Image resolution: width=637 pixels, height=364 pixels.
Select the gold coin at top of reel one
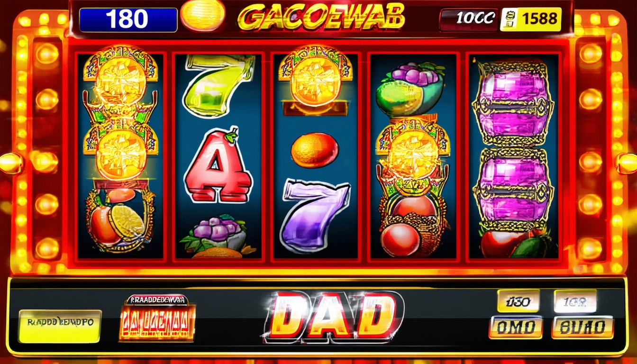120,80
